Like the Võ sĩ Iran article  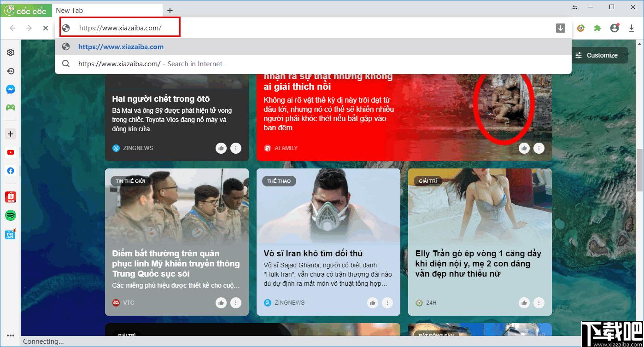373,303
